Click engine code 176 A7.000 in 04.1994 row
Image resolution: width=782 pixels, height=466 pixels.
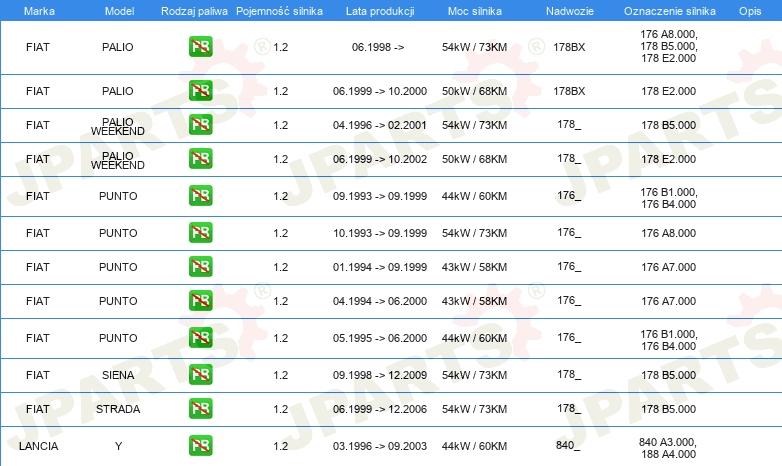[x=668, y=301]
